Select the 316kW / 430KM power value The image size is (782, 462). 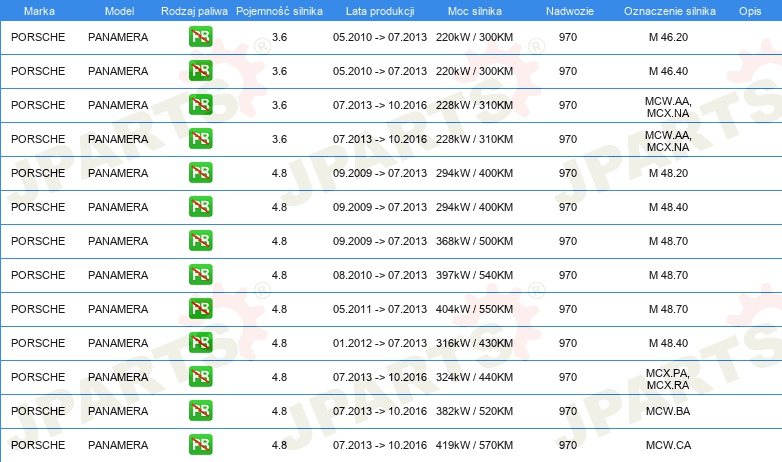click(x=474, y=343)
